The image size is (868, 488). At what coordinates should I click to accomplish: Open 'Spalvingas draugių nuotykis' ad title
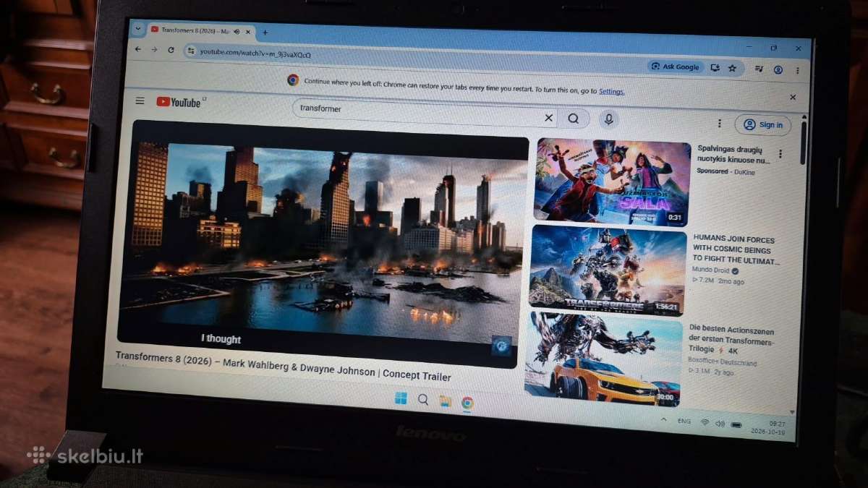tap(733, 154)
